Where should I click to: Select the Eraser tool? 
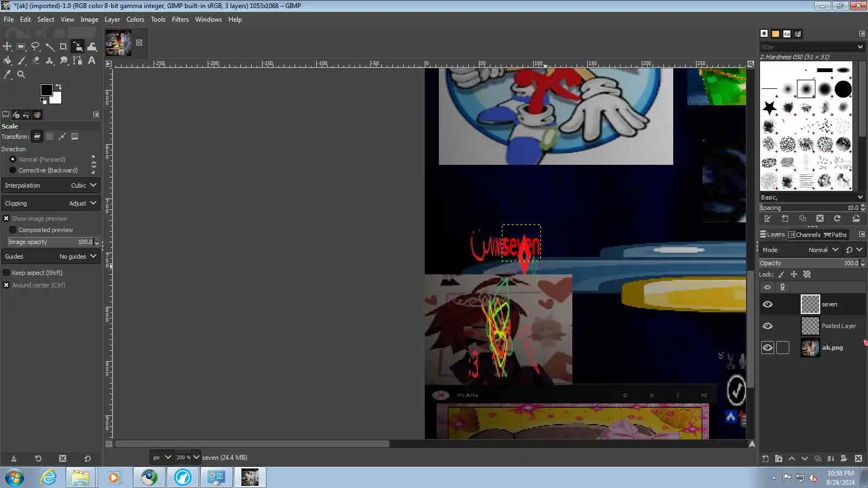(x=35, y=61)
